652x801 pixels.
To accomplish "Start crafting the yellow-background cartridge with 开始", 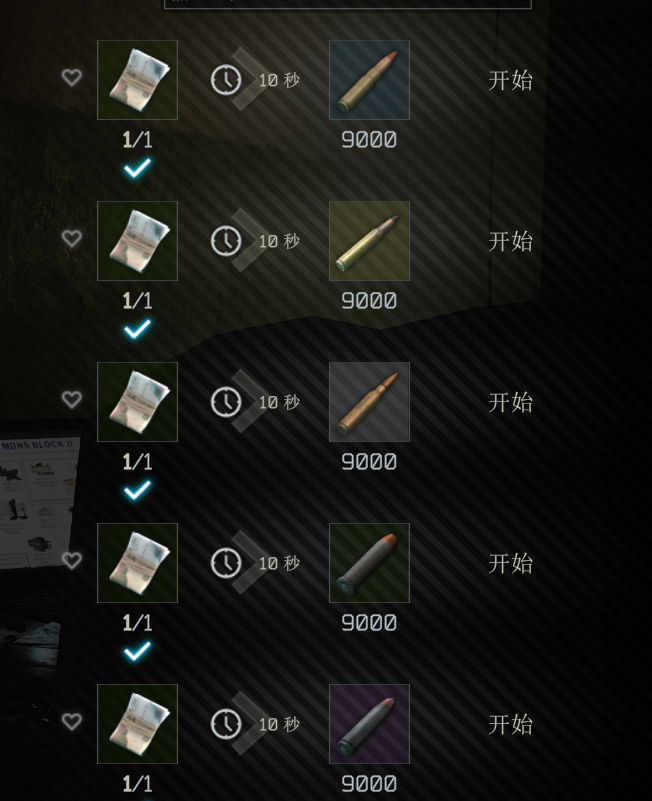I will pos(510,241).
